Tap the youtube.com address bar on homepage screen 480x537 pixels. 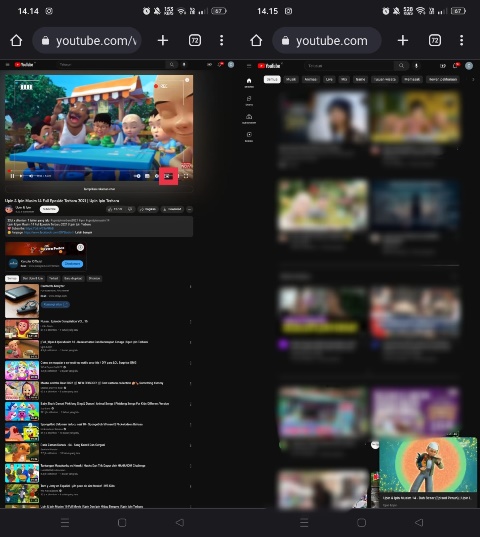click(x=327, y=40)
